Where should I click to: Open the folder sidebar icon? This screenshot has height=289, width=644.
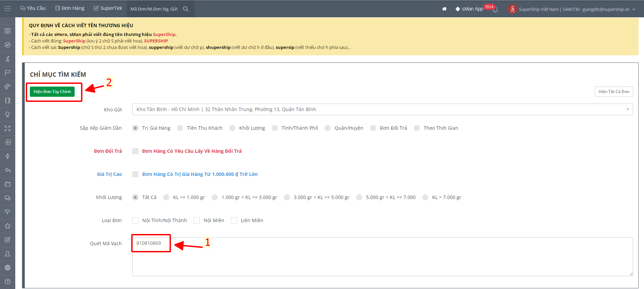[7, 184]
